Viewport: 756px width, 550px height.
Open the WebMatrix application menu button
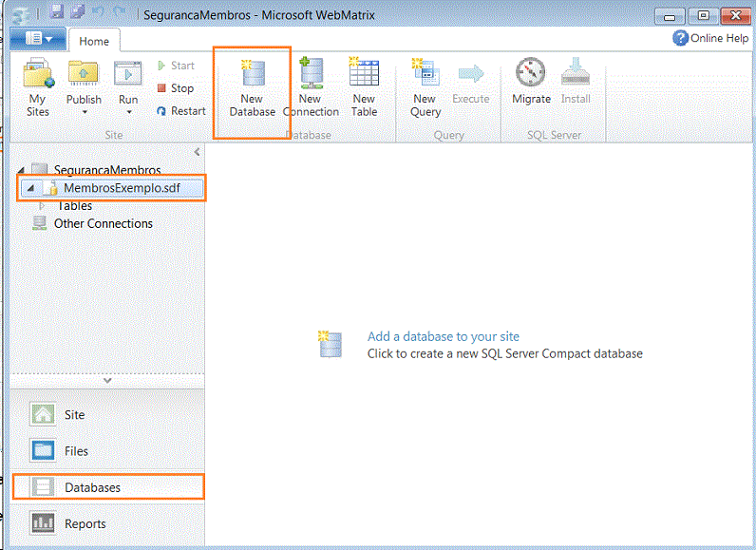38,38
